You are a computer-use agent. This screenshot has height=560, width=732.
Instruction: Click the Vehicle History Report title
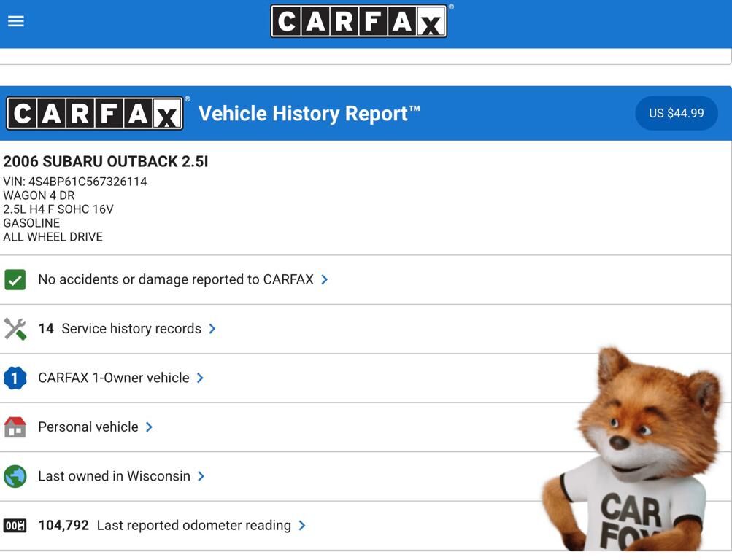[309, 113]
